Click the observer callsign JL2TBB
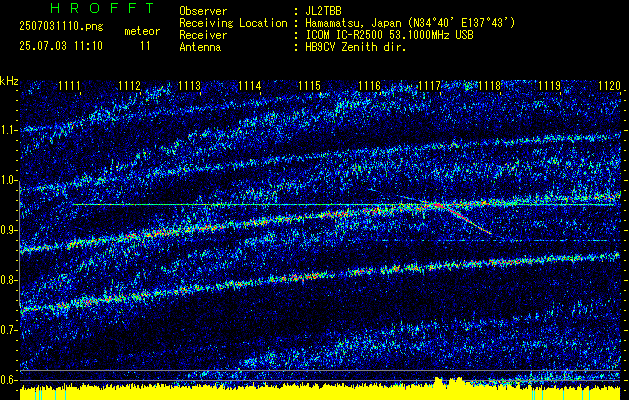Image resolution: width=629 pixels, height=400 pixels. (323, 11)
